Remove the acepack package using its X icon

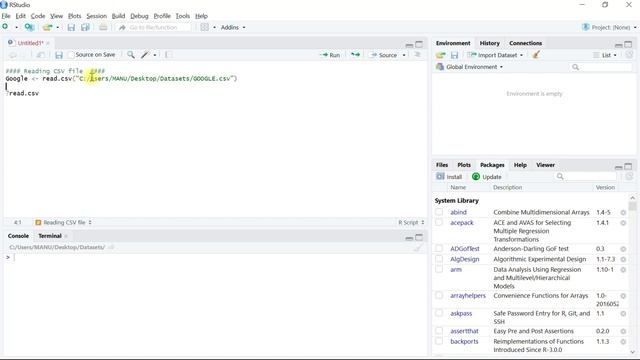click(623, 223)
